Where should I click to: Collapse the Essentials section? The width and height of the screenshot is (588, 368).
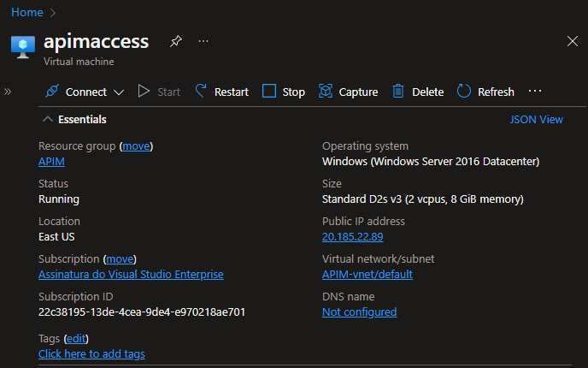click(x=48, y=120)
